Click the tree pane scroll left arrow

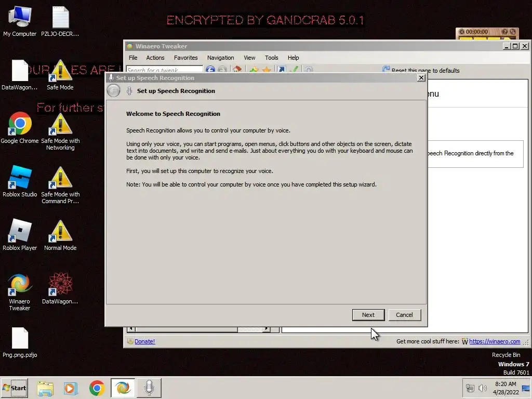click(x=131, y=329)
